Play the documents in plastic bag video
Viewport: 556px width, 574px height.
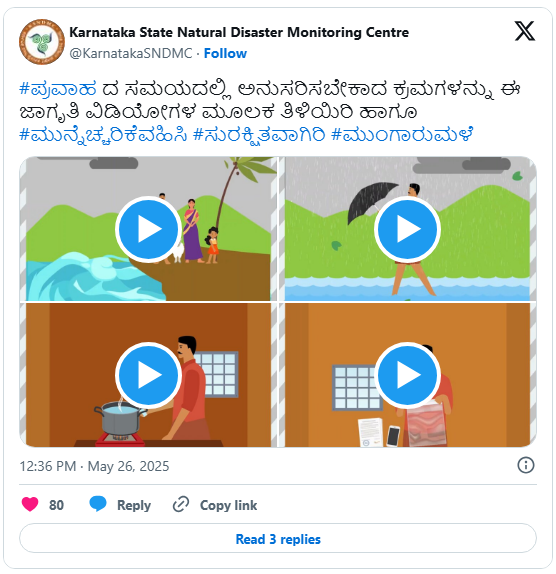[407, 375]
